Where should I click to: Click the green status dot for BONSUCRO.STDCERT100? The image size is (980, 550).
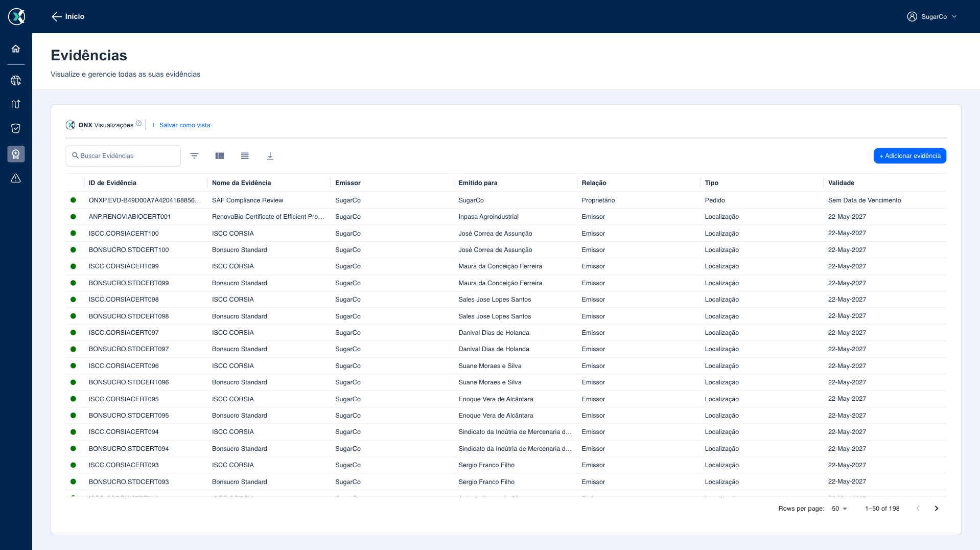pos(73,250)
